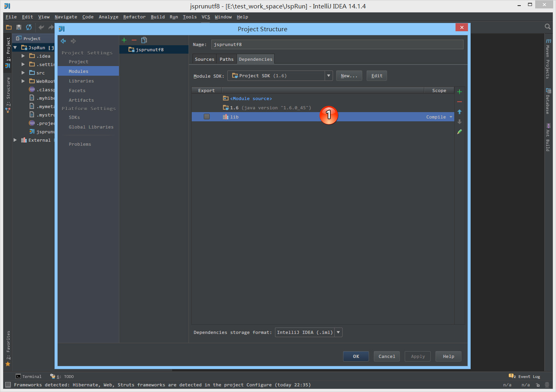Open the Dependencies storage format dropdown

338,332
